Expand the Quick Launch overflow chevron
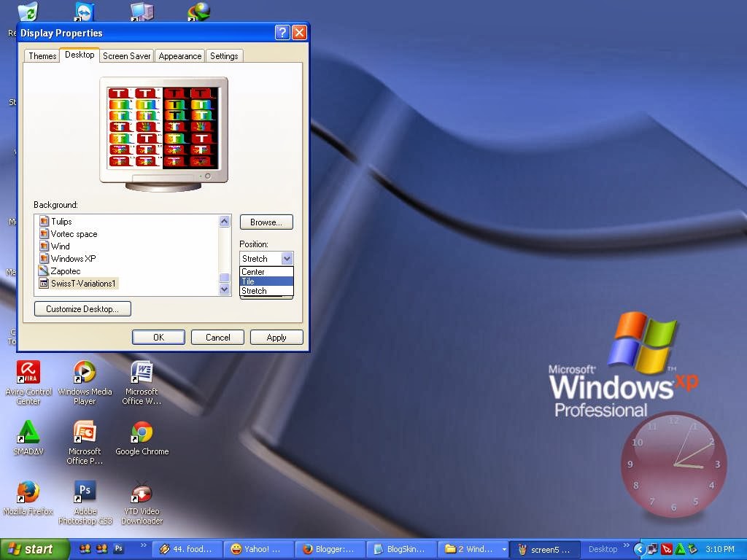Image resolution: width=747 pixels, height=560 pixels. coord(144,545)
